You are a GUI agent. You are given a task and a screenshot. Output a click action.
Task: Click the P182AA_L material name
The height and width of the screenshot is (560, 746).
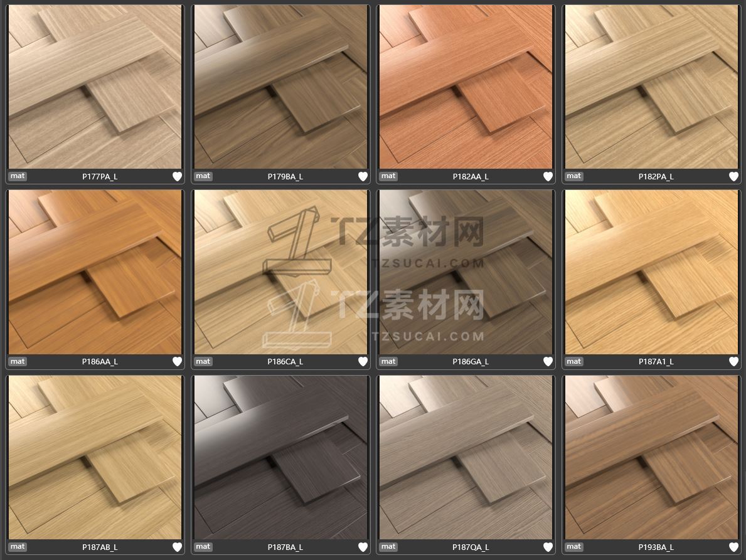tap(471, 177)
